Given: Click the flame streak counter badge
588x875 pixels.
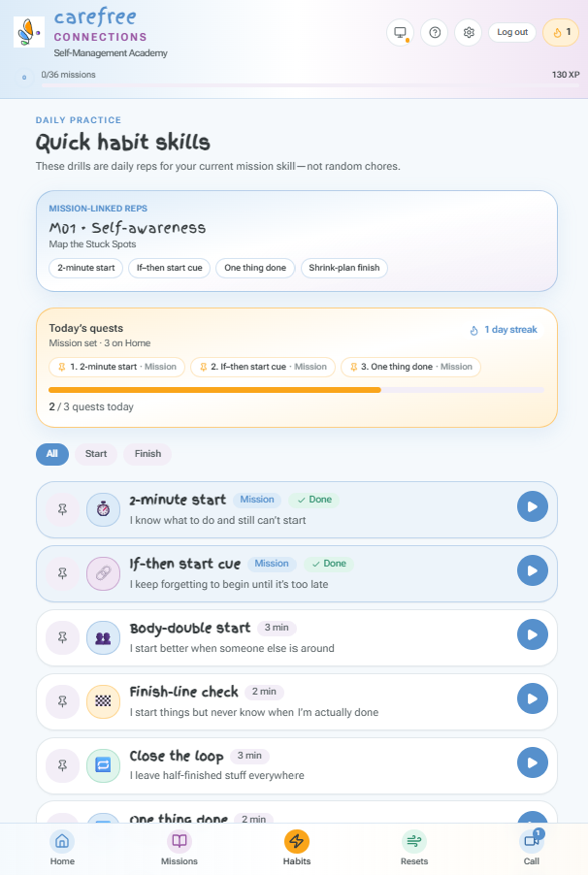Looking at the screenshot, I should (561, 32).
